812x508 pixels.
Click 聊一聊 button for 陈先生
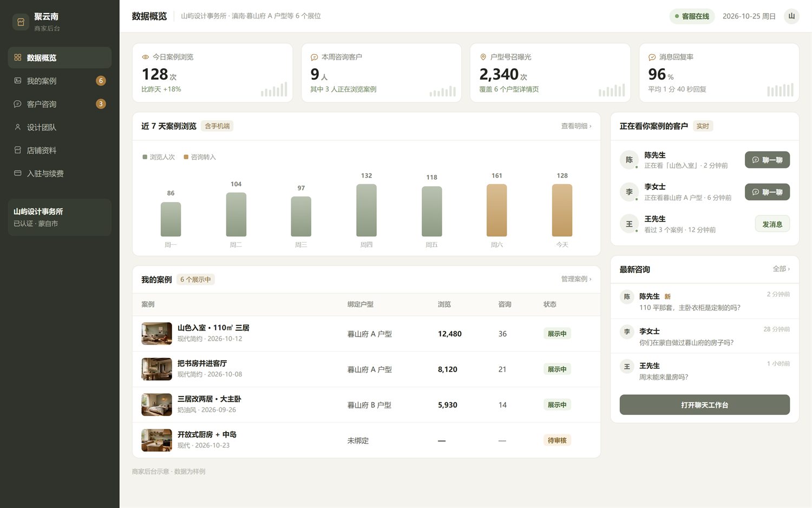tap(767, 160)
